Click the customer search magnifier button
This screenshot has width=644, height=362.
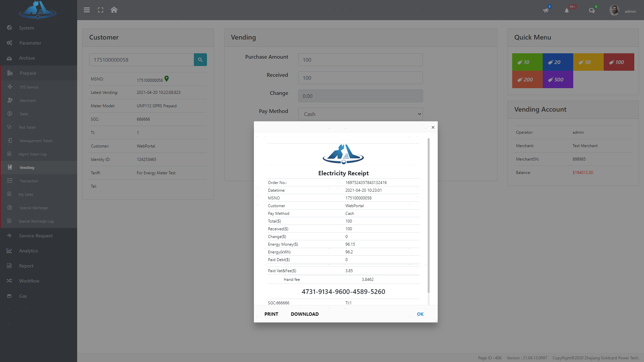pos(200,60)
